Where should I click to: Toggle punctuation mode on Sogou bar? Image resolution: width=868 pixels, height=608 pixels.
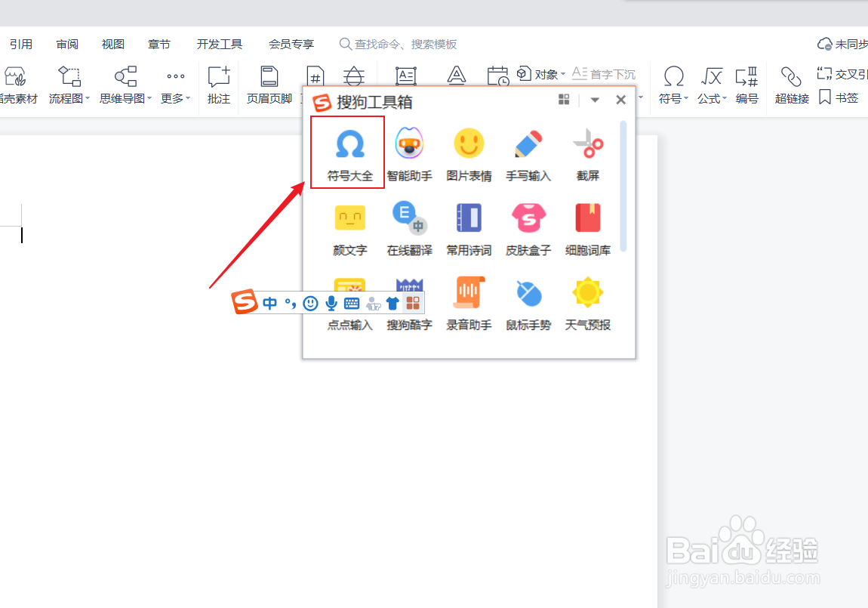point(290,303)
